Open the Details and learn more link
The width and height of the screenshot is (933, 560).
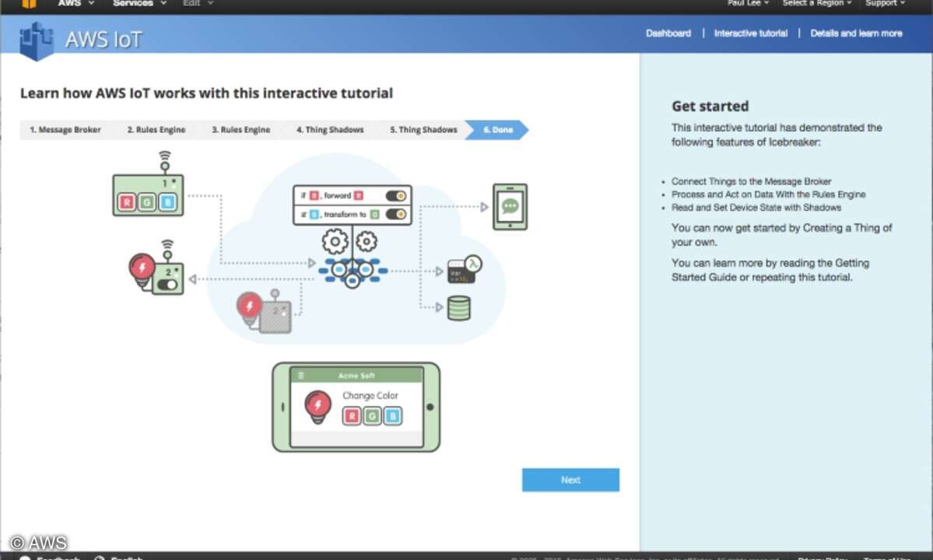[x=856, y=33]
